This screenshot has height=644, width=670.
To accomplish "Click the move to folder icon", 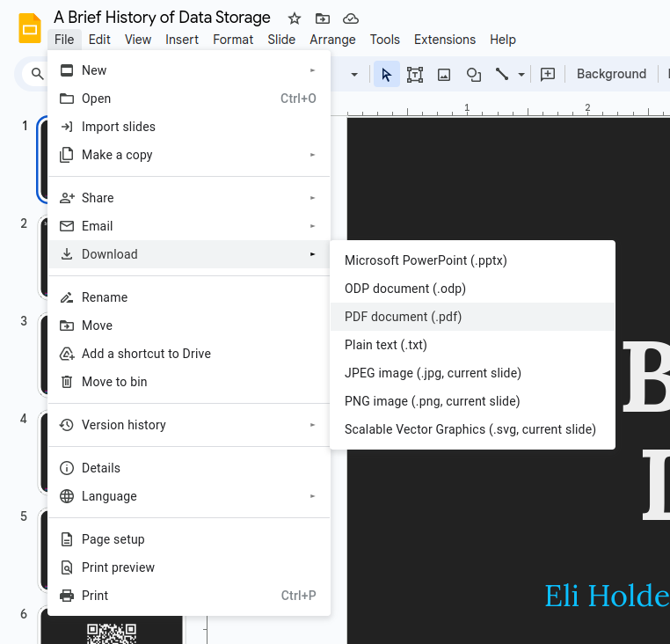I will click(x=323, y=18).
